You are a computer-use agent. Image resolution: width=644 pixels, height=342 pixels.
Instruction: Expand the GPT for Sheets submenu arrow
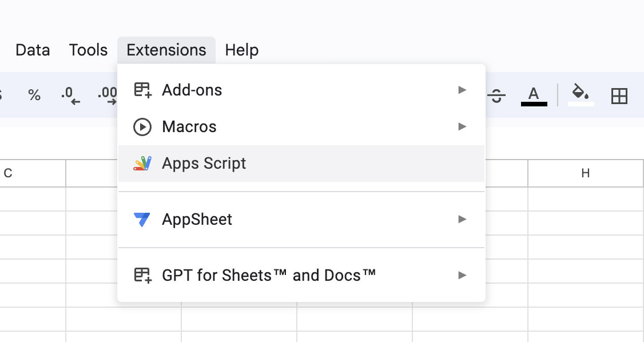[x=462, y=275]
